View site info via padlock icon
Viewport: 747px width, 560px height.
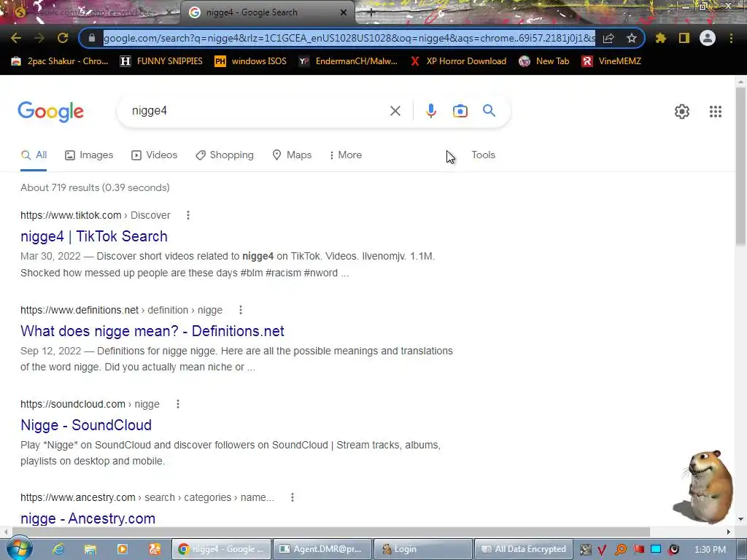[92, 38]
